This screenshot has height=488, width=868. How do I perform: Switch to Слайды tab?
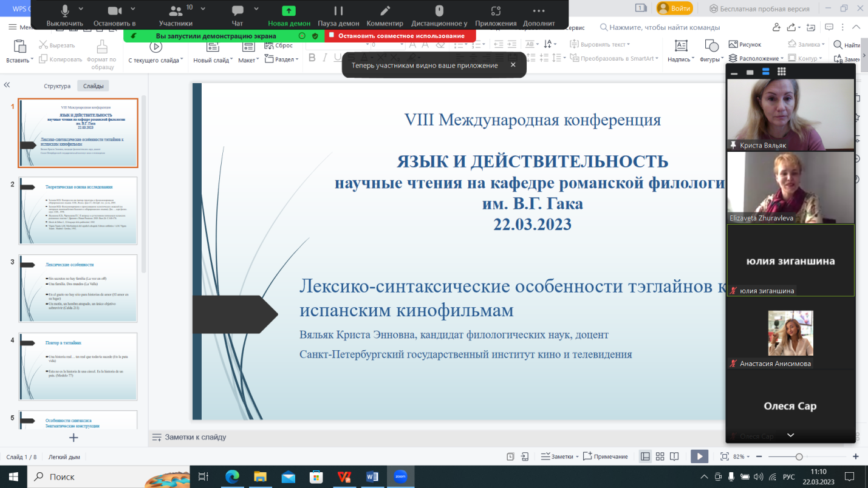point(93,86)
